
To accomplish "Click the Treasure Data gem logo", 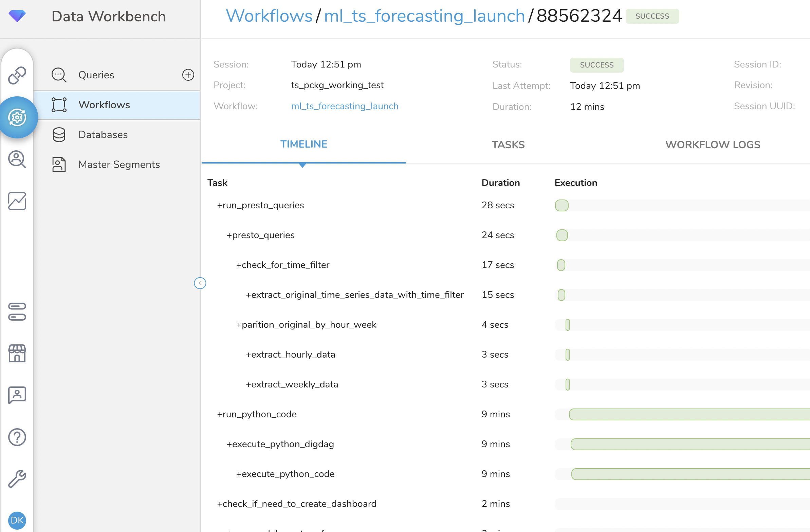I will click(x=17, y=16).
